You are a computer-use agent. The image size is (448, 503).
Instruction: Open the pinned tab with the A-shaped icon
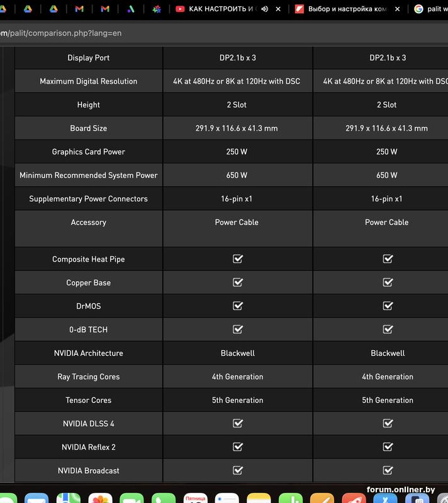131,9
